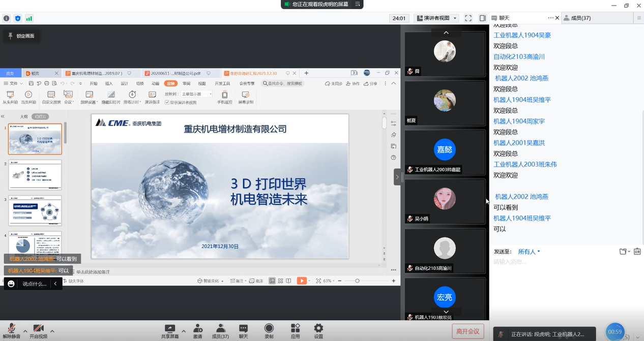Image resolution: width=644 pixels, height=341 pixels.
Task: Click 说点什么 quick chat button
Action: pos(34,284)
